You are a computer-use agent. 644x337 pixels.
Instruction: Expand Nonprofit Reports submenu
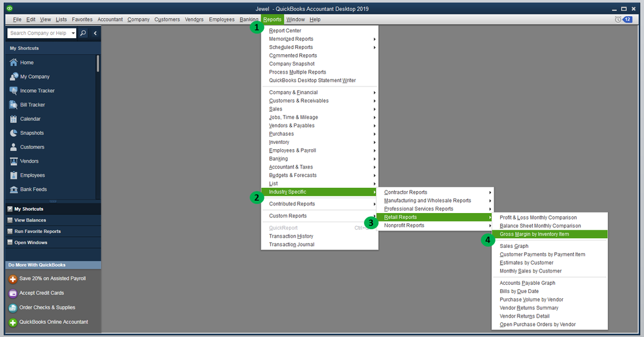coord(490,225)
